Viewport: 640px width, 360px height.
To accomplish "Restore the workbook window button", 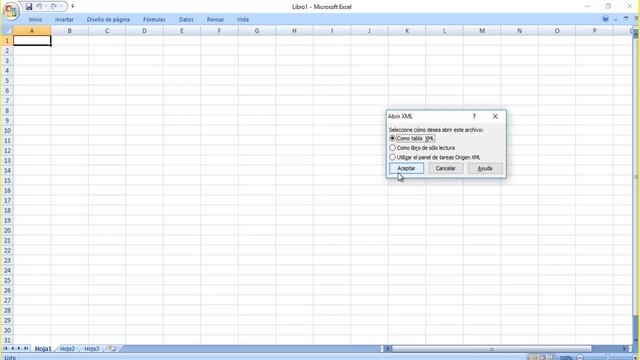I will [626, 19].
